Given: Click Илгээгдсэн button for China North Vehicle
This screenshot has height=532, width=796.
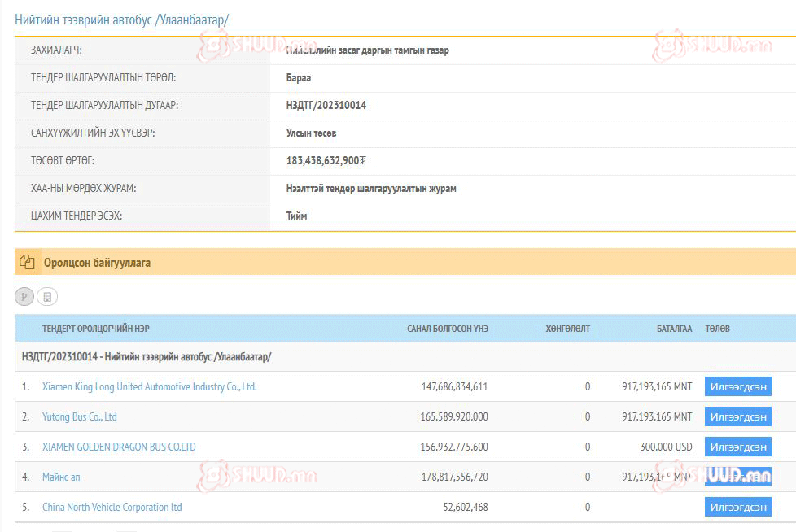Looking at the screenshot, I should (x=737, y=507).
